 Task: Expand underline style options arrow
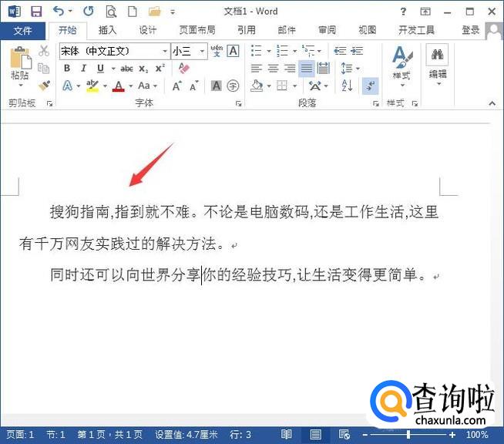coord(113,69)
